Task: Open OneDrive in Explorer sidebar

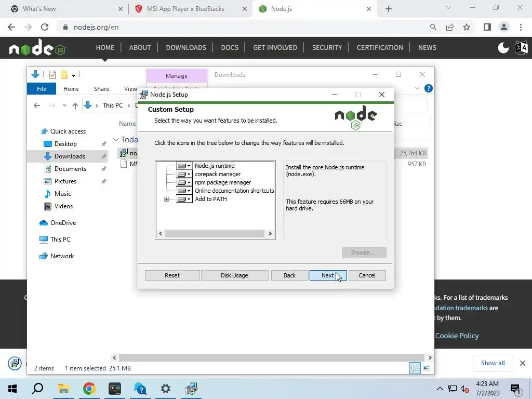Action: coord(63,223)
